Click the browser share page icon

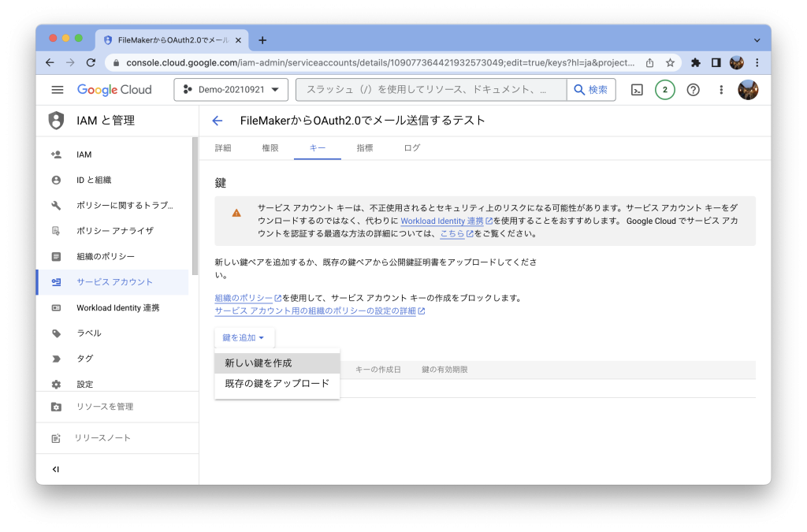click(x=650, y=63)
